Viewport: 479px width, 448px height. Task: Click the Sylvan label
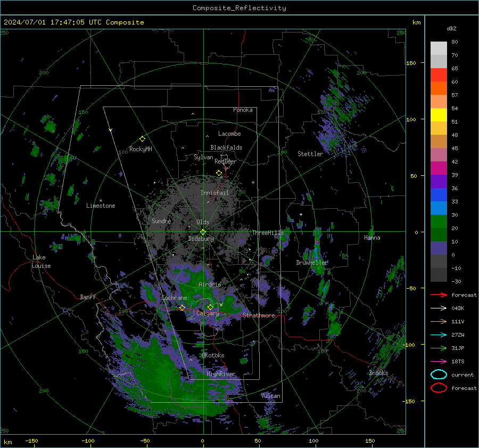click(203, 157)
